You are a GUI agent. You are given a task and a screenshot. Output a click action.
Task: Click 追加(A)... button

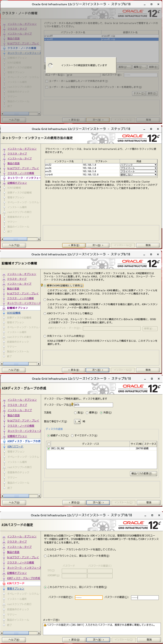click(124, 67)
